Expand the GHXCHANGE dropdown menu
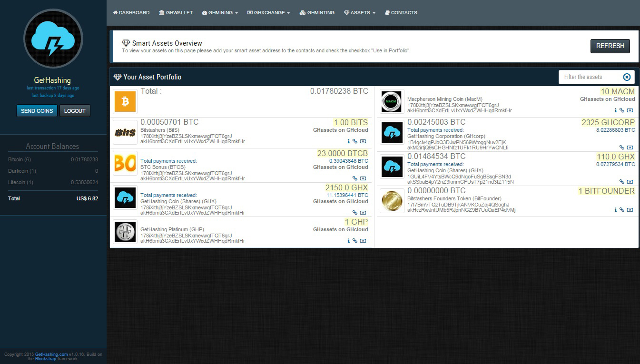This screenshot has width=640, height=364. pos(268,13)
